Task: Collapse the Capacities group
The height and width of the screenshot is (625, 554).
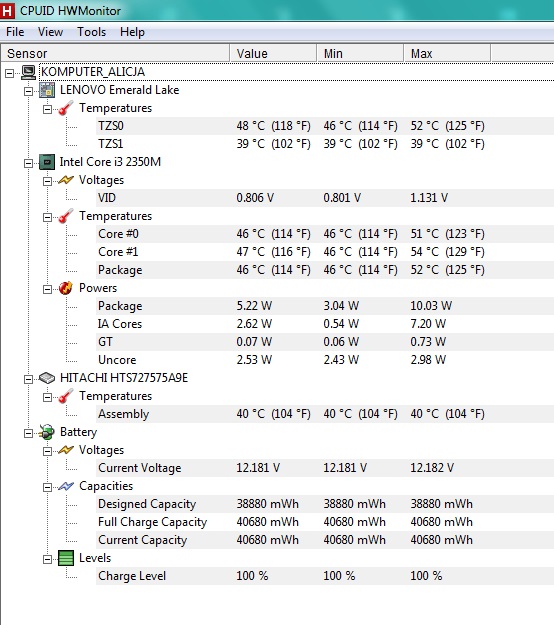Action: pos(47,487)
